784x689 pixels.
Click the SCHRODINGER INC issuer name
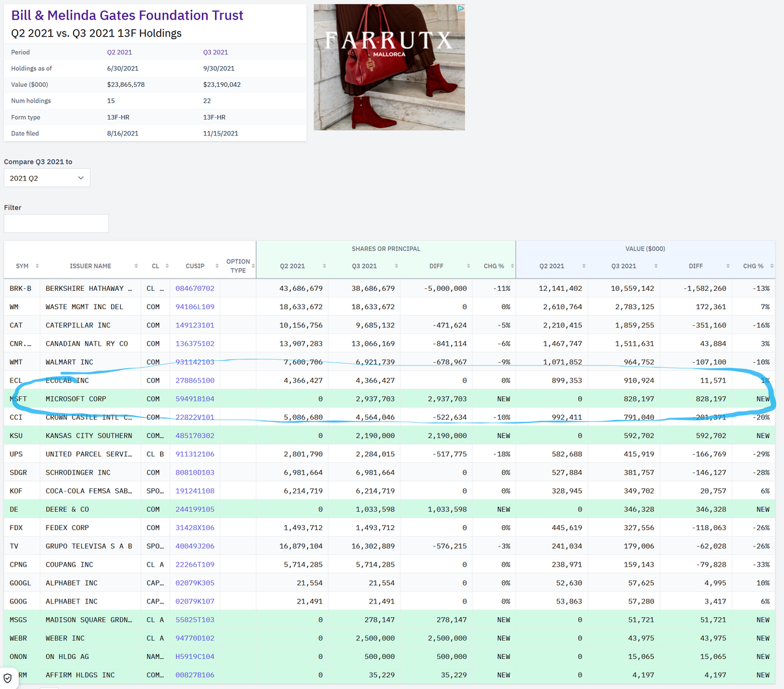(x=78, y=473)
